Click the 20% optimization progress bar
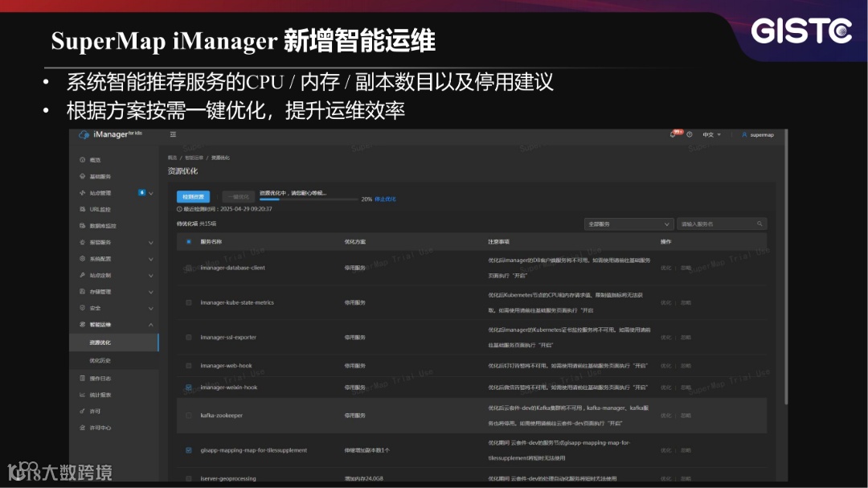This screenshot has height=488, width=868. [309, 199]
